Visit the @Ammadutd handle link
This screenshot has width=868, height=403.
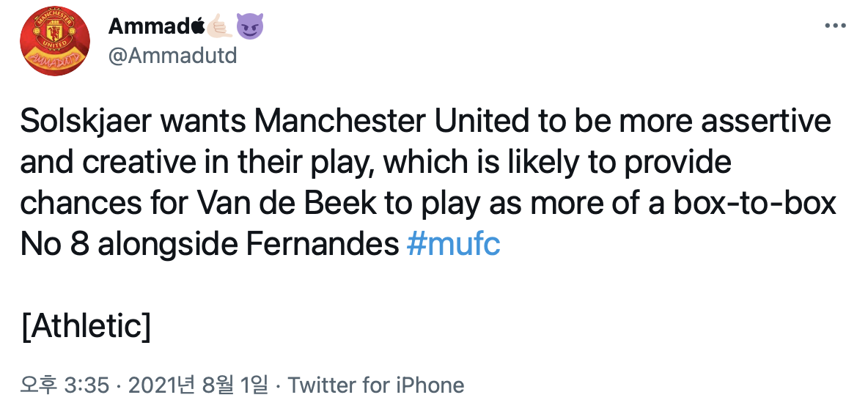tap(172, 56)
